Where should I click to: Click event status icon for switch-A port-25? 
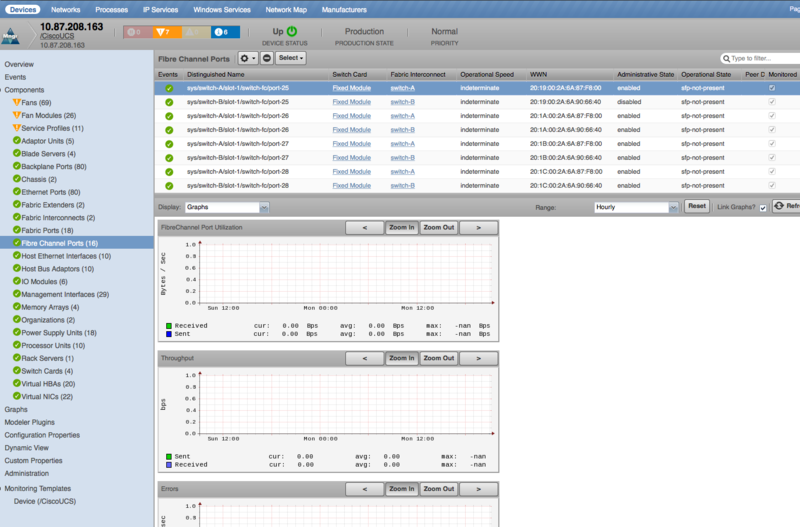pyautogui.click(x=169, y=88)
